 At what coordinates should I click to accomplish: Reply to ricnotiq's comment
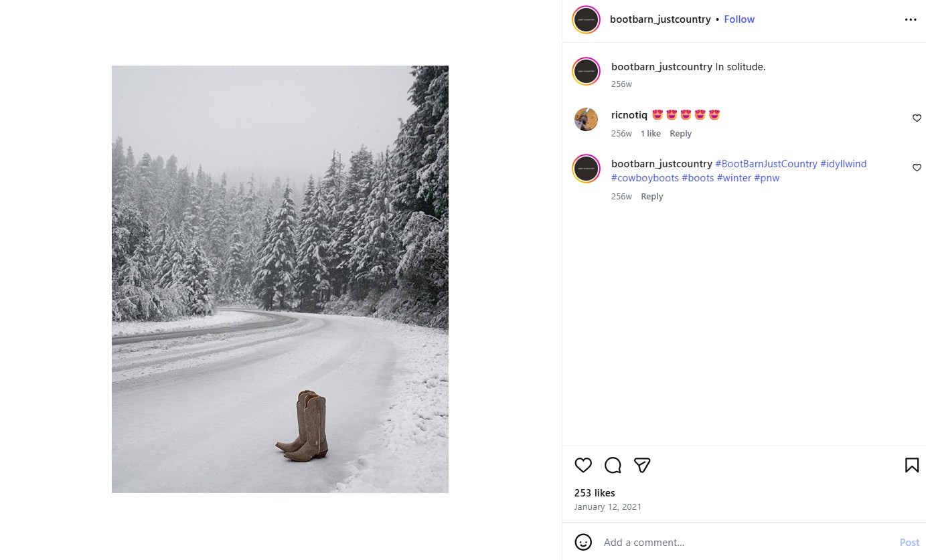coord(680,134)
